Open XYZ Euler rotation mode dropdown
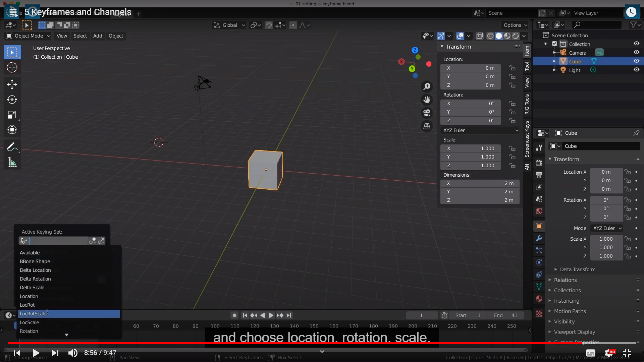The height and width of the screenshot is (362, 644). pos(480,130)
